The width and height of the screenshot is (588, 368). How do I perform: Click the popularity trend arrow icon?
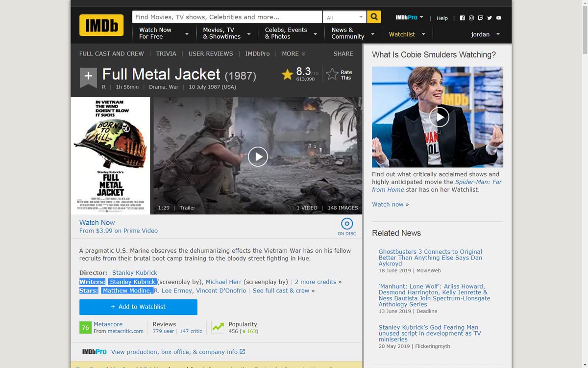coord(218,328)
